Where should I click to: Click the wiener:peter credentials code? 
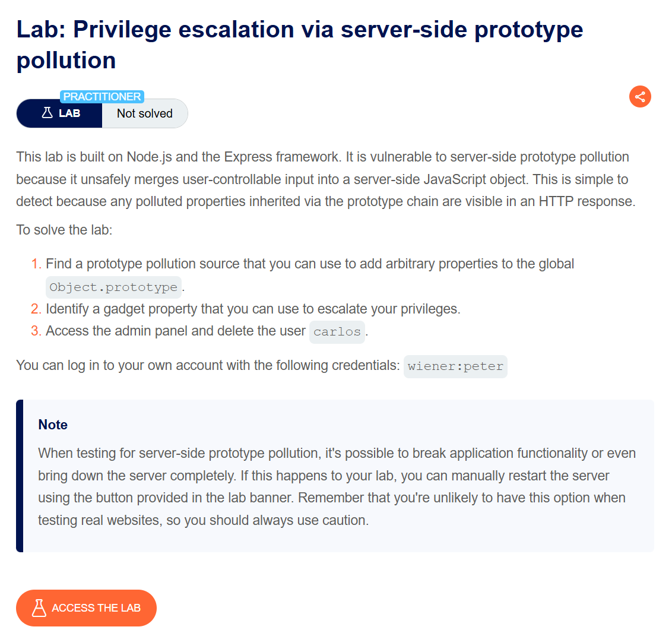tap(455, 366)
